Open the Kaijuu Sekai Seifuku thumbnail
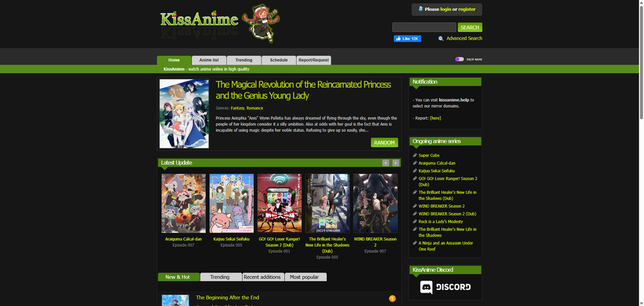The height and width of the screenshot is (306, 644). [231, 203]
